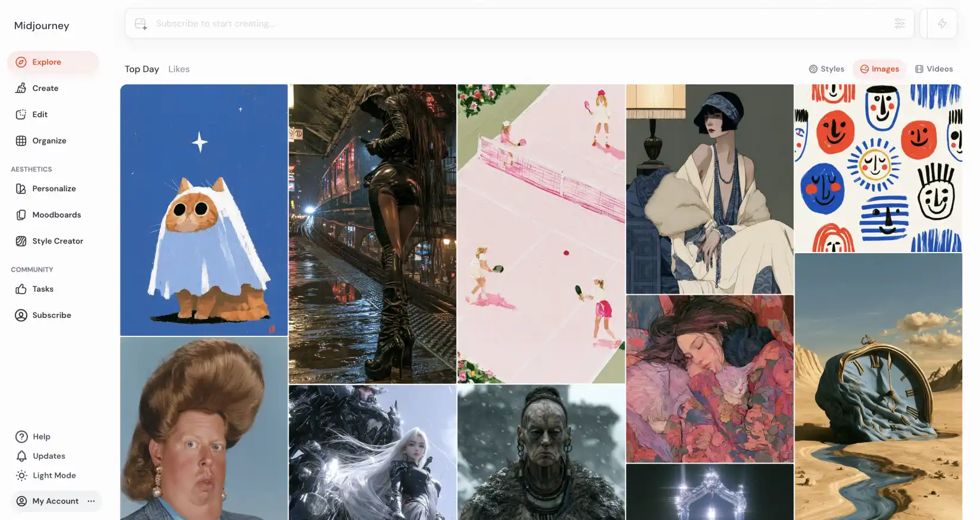Click the Styles palette icon
Screen dimensions: 980x520
813,69
